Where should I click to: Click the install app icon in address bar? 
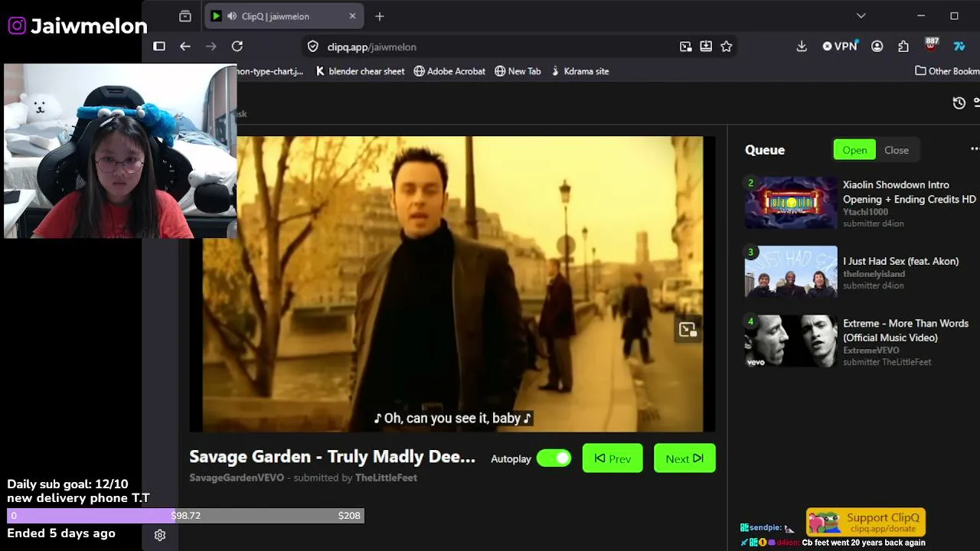pos(706,47)
